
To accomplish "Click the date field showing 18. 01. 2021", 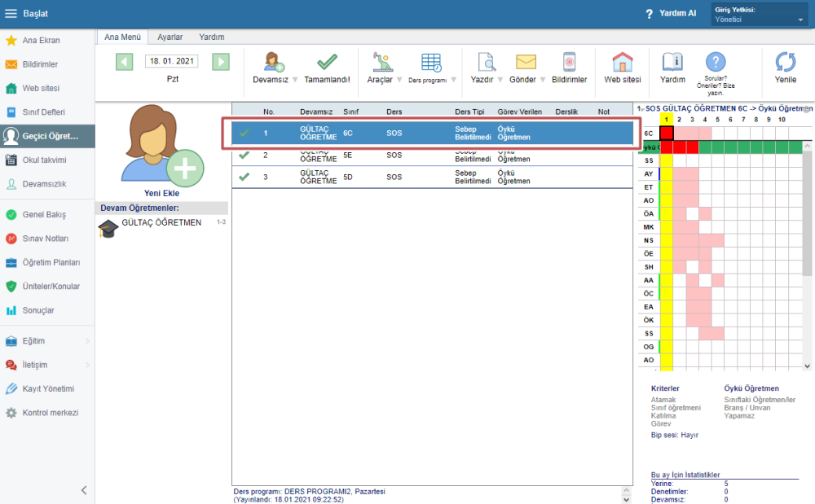I will tap(172, 61).
